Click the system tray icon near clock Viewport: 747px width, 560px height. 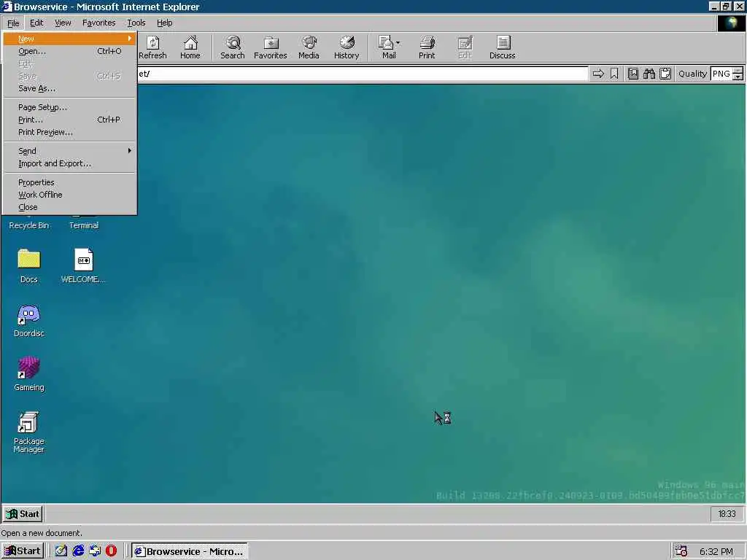point(681,551)
